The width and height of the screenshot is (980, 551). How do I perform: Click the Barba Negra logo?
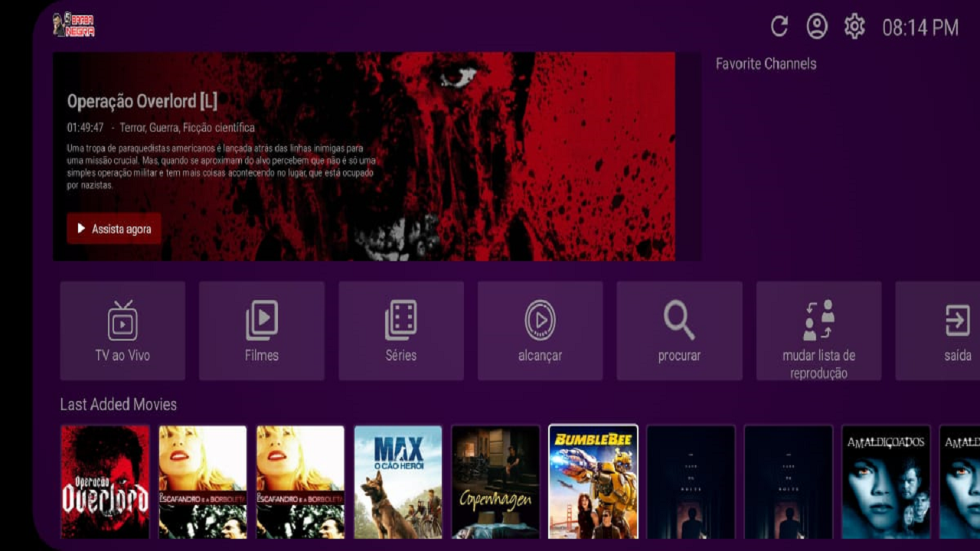point(73,24)
